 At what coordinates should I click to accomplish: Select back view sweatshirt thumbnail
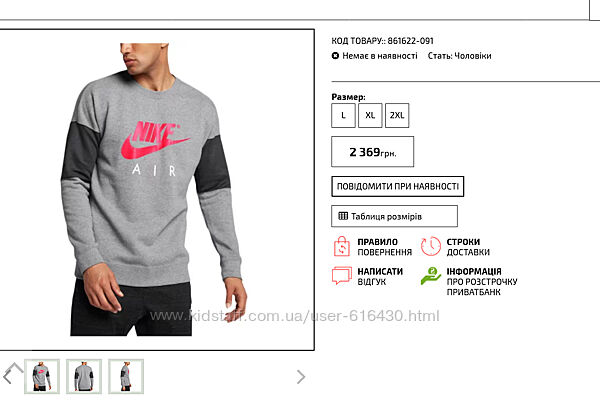tap(84, 377)
